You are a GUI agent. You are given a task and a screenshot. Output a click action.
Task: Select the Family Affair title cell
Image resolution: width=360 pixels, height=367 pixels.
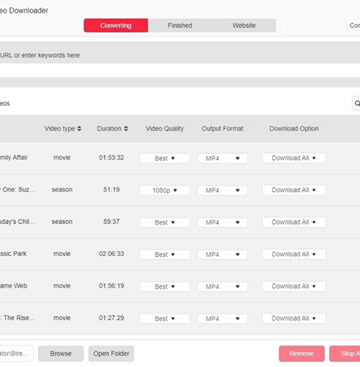pyautogui.click(x=14, y=157)
